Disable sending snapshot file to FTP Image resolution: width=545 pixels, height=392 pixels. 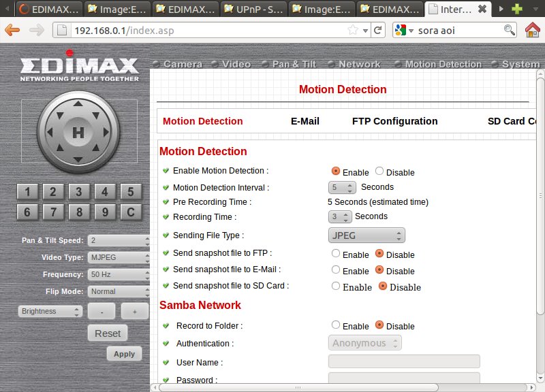pyautogui.click(x=379, y=253)
